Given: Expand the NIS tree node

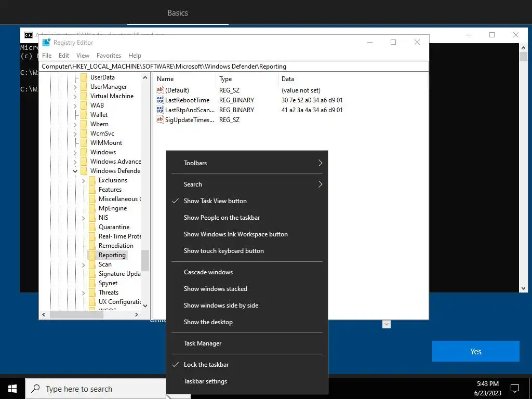Looking at the screenshot, I should [x=84, y=218].
